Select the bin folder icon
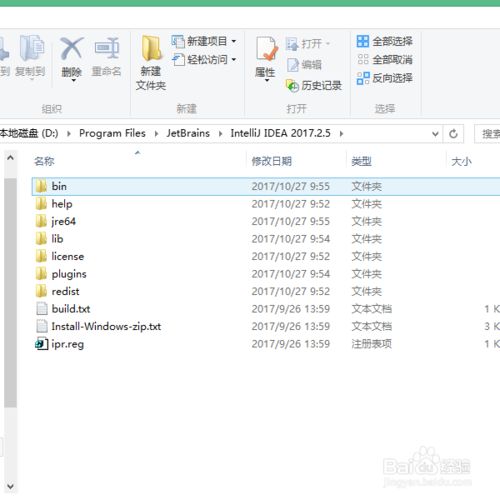The height and width of the screenshot is (500, 500). (41, 186)
